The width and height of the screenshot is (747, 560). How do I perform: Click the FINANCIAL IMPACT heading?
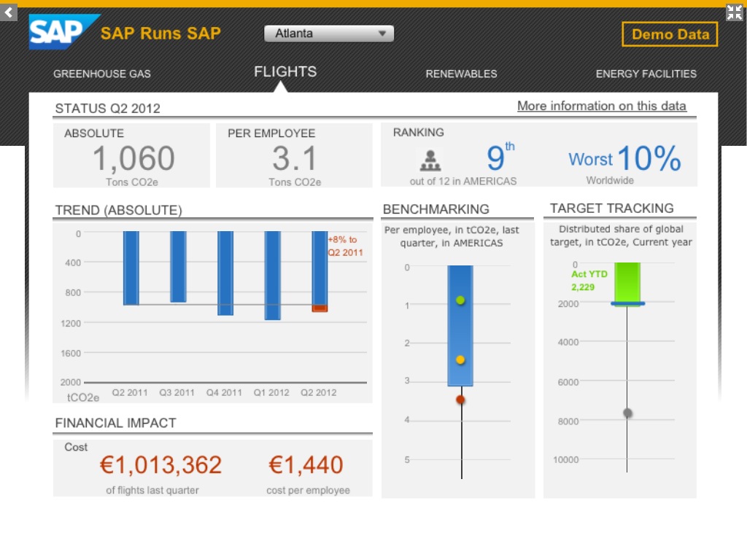[x=116, y=423]
